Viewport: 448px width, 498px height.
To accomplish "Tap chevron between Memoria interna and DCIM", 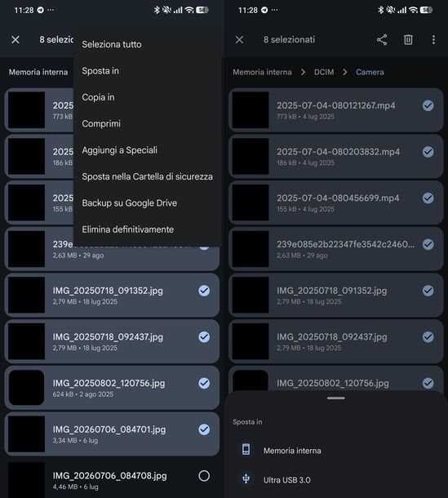I will click(303, 72).
